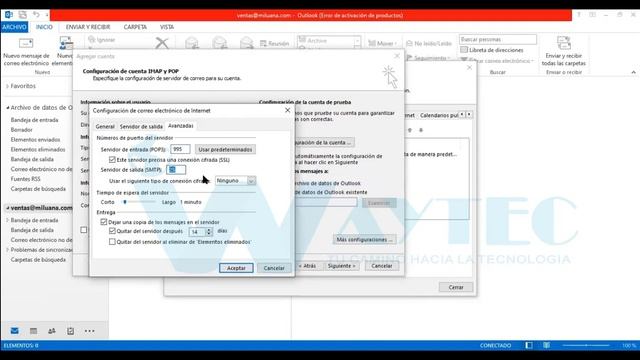Select Elementos eliminados folder
The height and width of the screenshot is (360, 640).
[x=38, y=149]
